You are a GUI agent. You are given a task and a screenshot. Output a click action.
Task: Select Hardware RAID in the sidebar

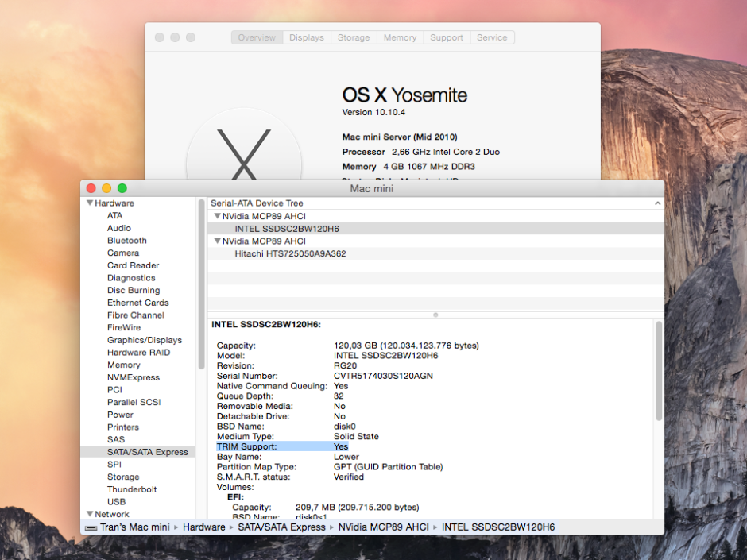[x=138, y=353]
